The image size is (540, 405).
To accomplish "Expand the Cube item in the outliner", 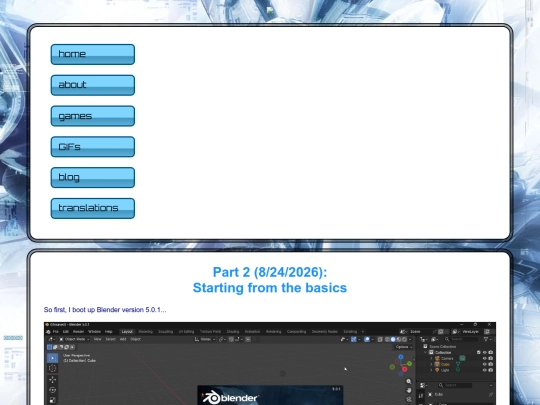I will tap(431, 364).
